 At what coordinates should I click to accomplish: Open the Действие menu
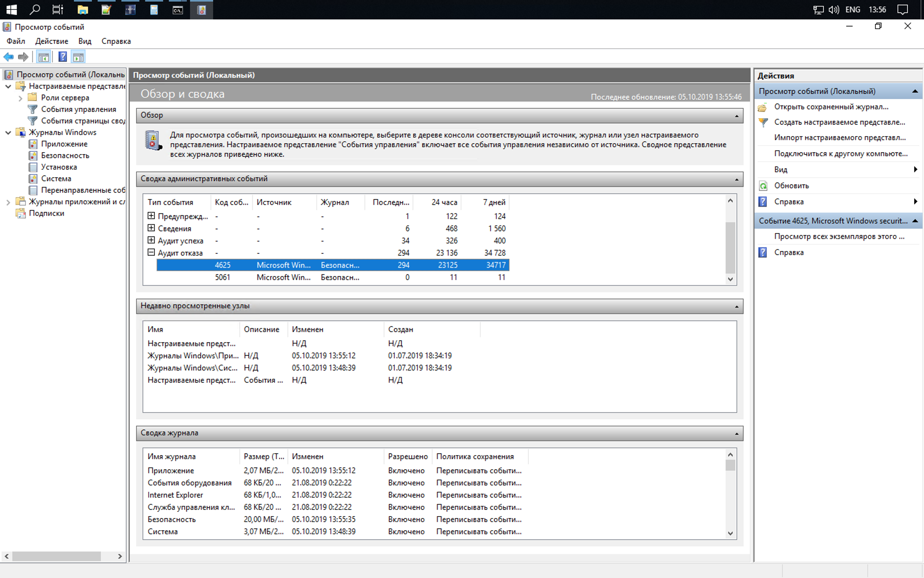pos(52,41)
